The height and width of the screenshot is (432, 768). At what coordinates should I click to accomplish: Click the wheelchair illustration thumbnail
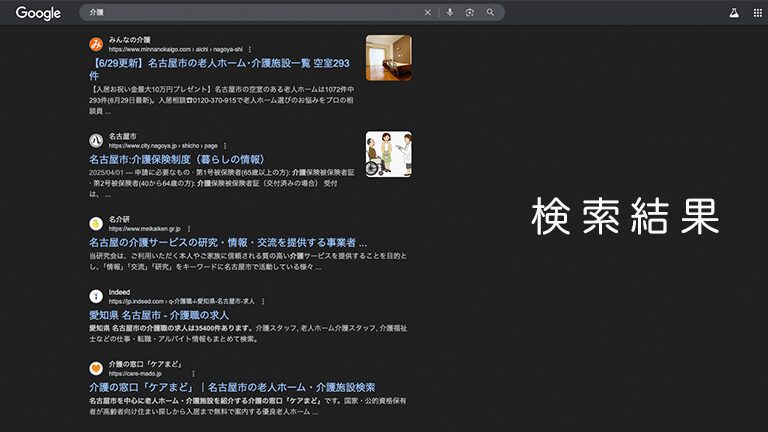tap(389, 154)
